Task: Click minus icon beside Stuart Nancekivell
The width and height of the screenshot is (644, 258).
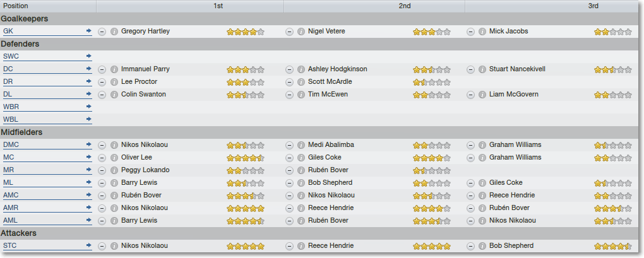Action: (470, 69)
